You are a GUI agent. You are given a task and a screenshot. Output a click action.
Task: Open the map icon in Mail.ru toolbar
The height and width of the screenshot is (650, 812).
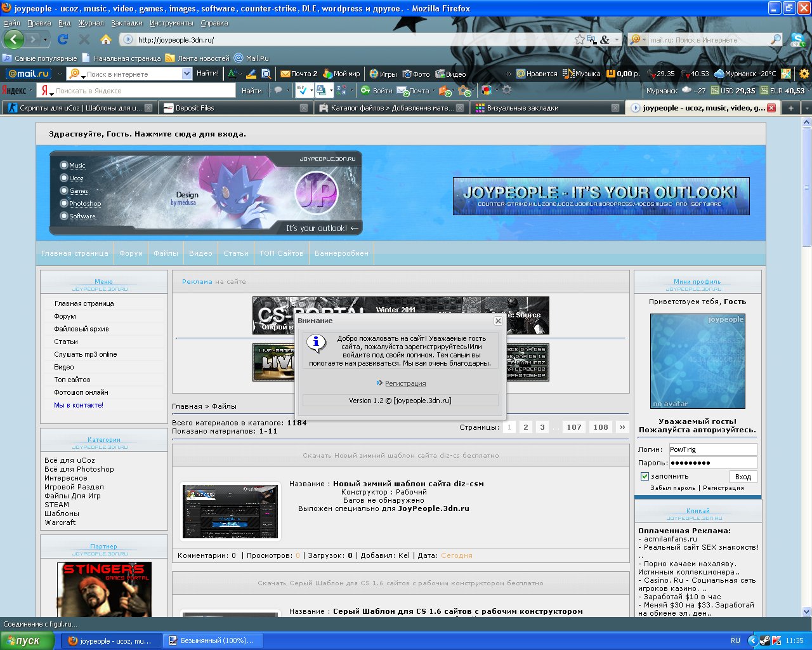point(786,74)
